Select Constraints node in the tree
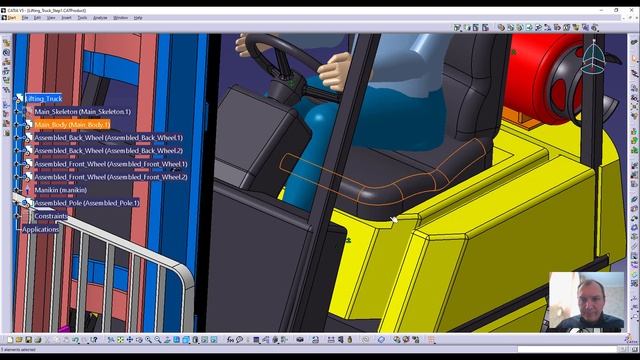Viewport: 640px width, 360px height. 51,216
